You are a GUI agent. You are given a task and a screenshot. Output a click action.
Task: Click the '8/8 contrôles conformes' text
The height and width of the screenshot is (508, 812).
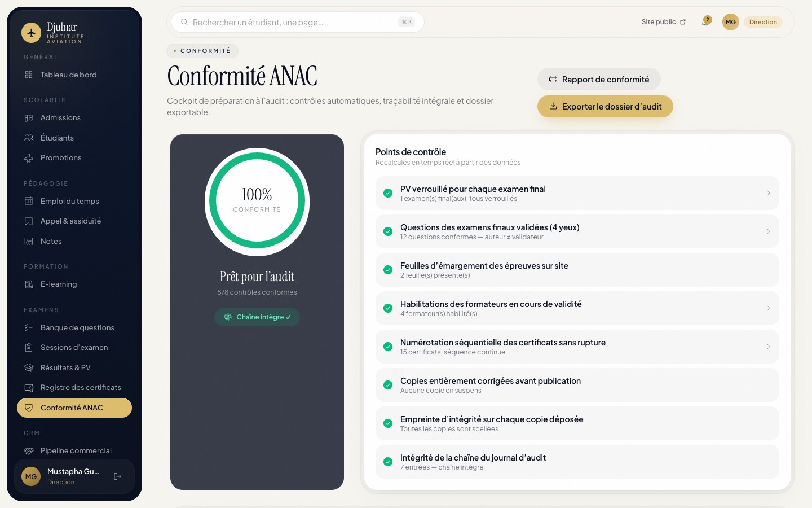(257, 292)
